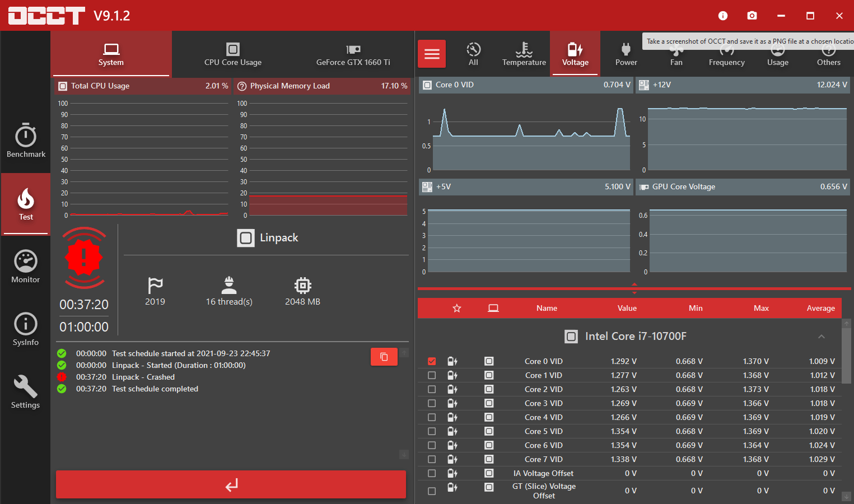Click the Linpack test icon
854x504 pixels.
(x=246, y=238)
